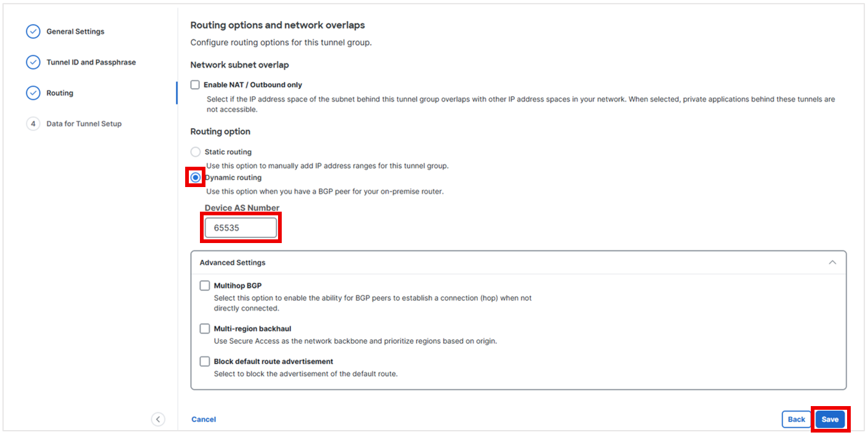The height and width of the screenshot is (435, 868).
Task: Tick the Multihop BGP checkbox
Action: tap(205, 285)
